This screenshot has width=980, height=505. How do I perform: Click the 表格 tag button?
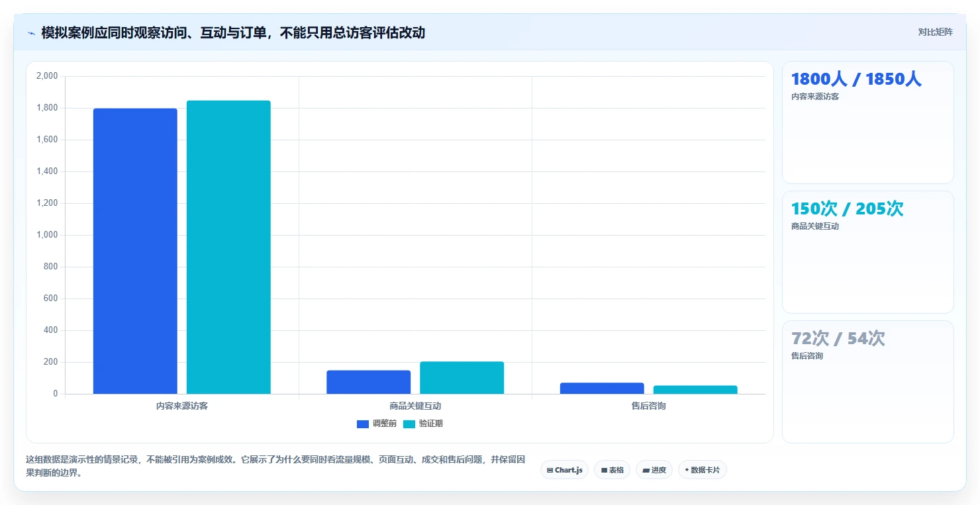point(612,470)
